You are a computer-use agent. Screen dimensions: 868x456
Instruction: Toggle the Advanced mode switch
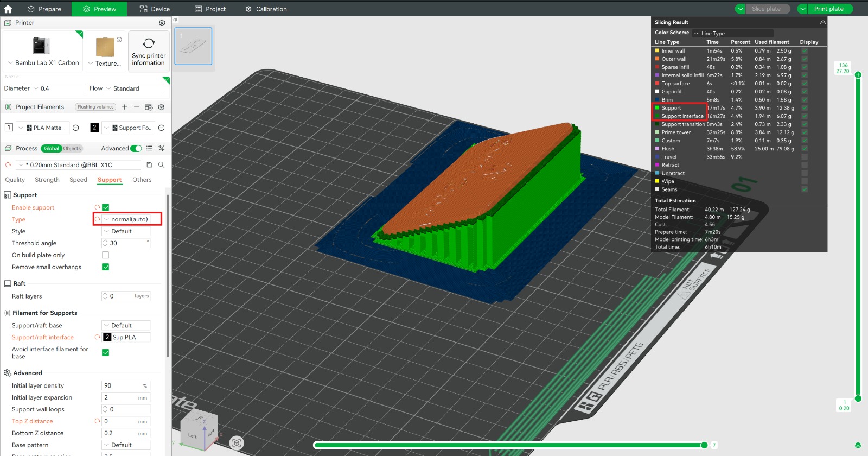tap(136, 148)
